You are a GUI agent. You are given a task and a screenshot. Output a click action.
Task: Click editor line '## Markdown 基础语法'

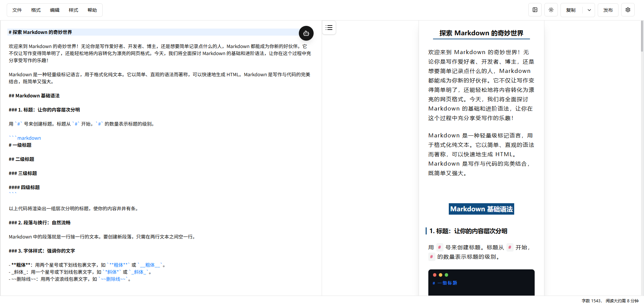click(x=34, y=96)
